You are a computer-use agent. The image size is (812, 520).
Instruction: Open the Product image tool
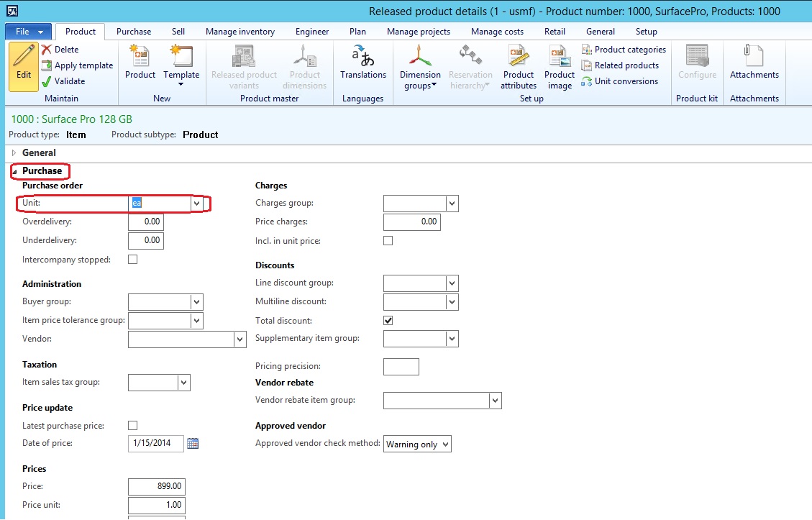click(x=559, y=68)
